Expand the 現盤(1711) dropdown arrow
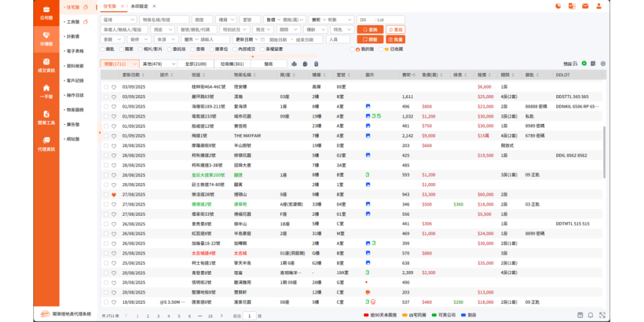The width and height of the screenshot is (644, 322). [135, 64]
